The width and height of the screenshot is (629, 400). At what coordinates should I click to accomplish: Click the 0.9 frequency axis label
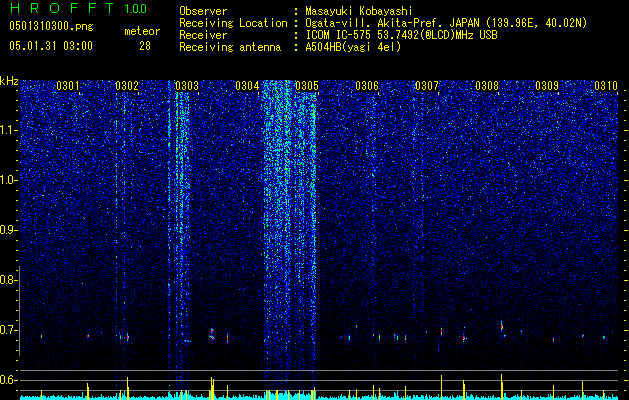[8, 230]
